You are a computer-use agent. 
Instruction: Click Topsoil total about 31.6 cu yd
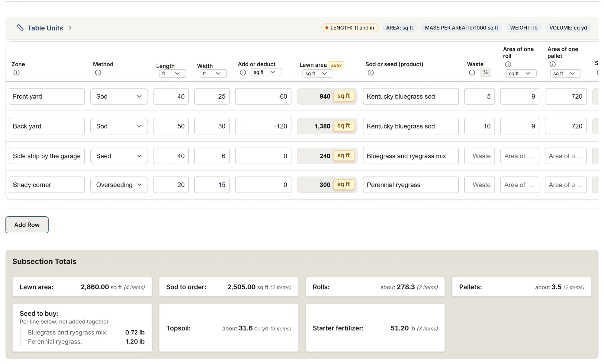coord(229,328)
